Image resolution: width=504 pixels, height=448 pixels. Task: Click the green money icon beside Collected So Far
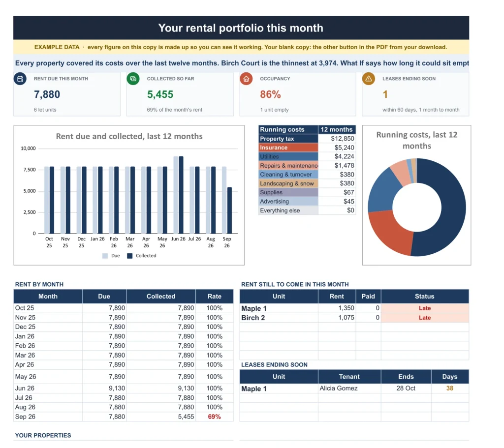(x=133, y=79)
